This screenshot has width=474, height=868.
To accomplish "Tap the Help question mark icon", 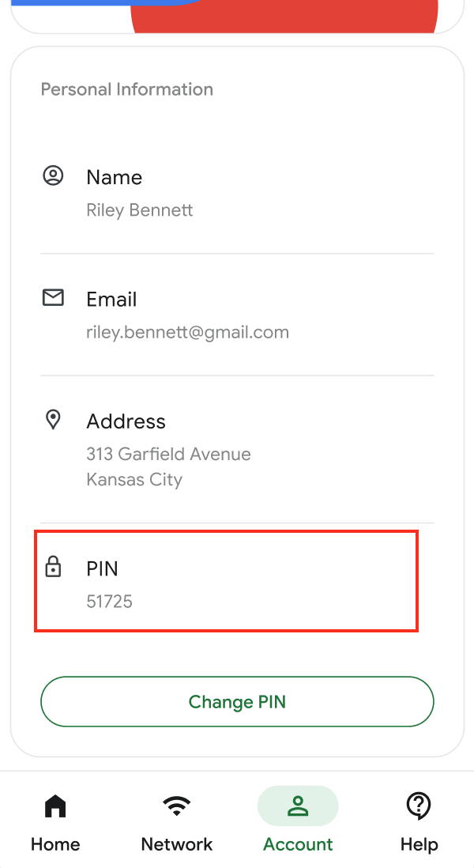I will (419, 806).
